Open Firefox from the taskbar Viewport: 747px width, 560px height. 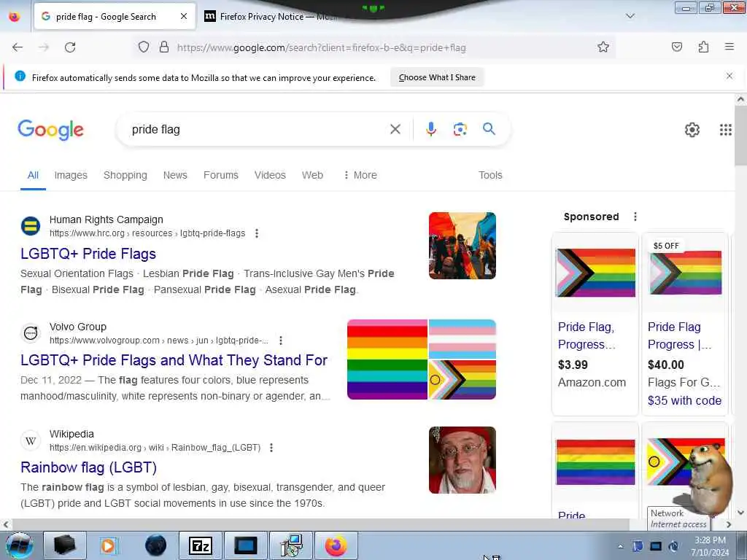[x=336, y=545]
